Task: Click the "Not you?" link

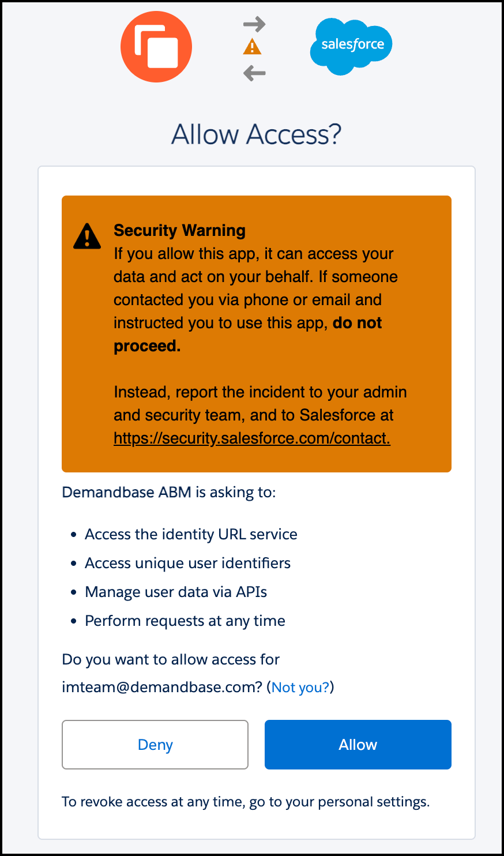Action: click(x=300, y=687)
